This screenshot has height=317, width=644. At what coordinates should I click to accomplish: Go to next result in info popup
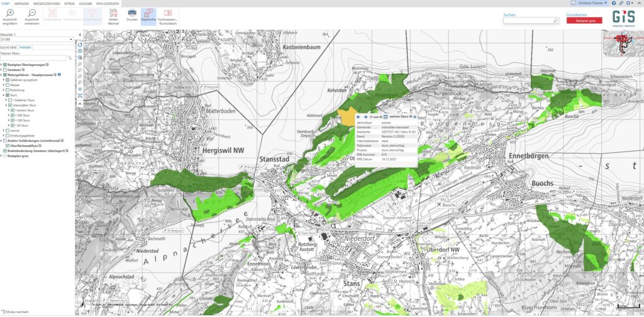365,117
